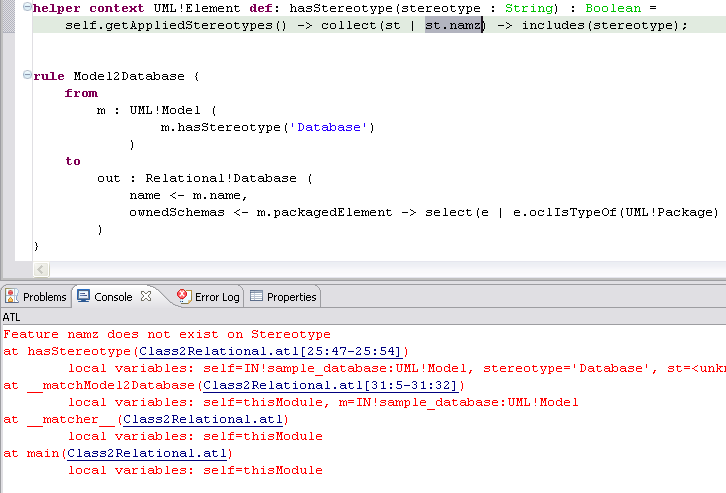Click 'includes(stereotype);' call
Screen dimensions: 726x493
[x=605, y=25]
